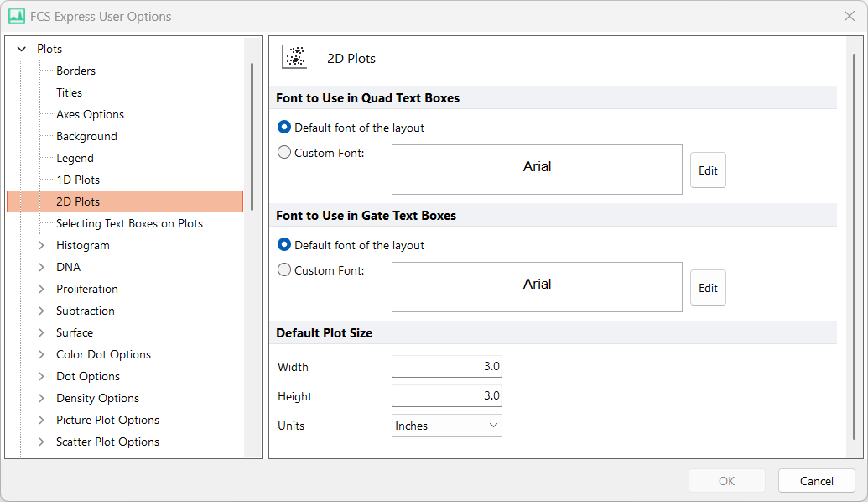Expand the DNA node
This screenshot has width=868, height=502.
click(42, 267)
